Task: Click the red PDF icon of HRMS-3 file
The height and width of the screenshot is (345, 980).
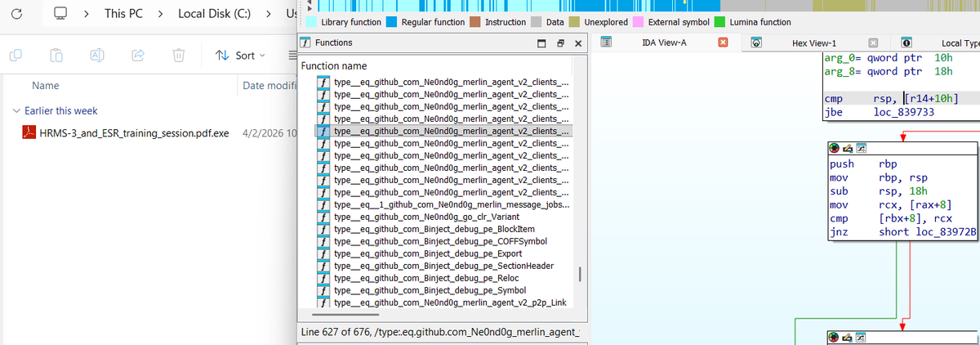Action: (x=28, y=133)
